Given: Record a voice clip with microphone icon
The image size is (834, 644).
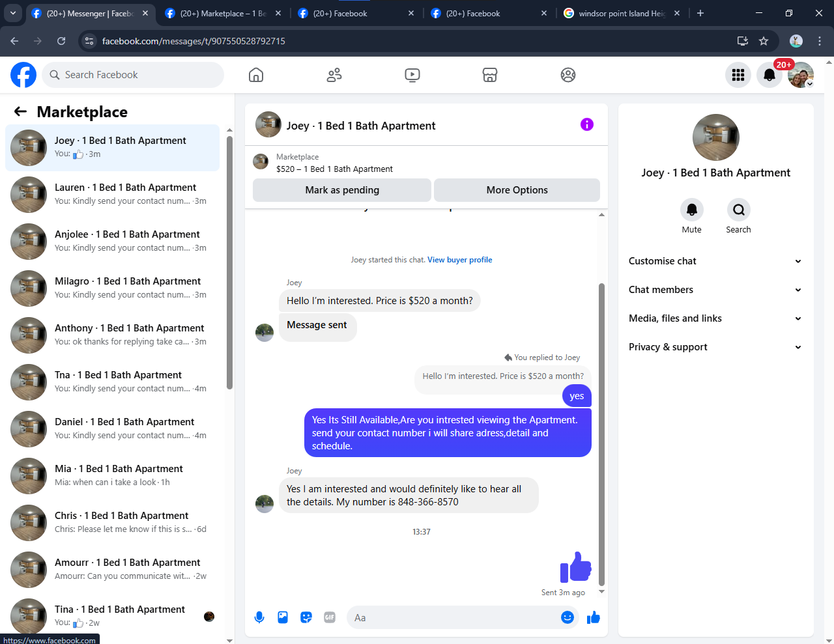Looking at the screenshot, I should [x=259, y=617].
